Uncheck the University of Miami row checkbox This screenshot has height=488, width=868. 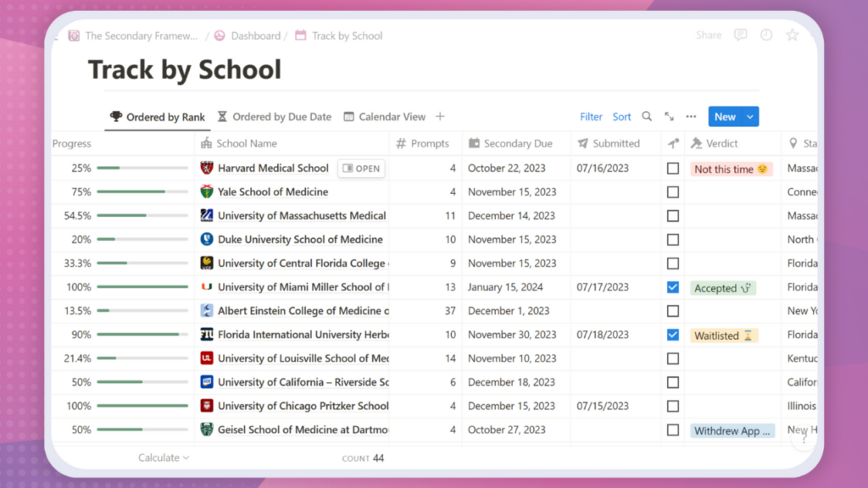click(x=673, y=287)
